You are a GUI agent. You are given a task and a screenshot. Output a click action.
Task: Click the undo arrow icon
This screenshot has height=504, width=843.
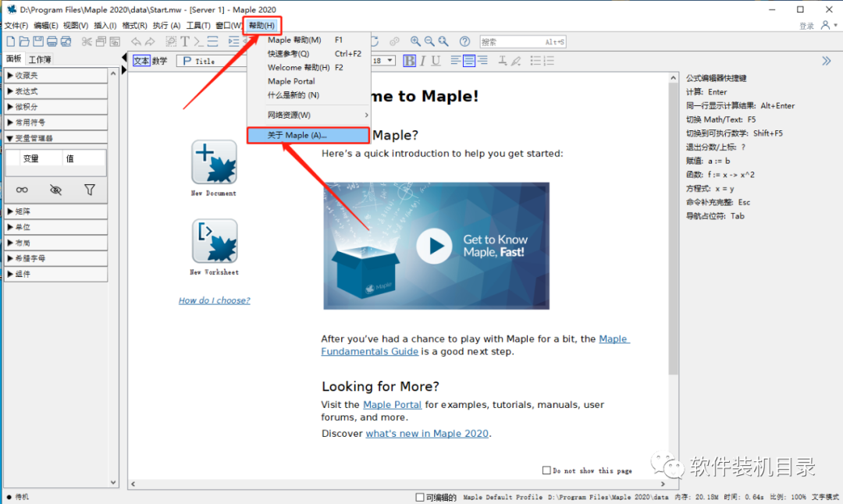(x=136, y=41)
